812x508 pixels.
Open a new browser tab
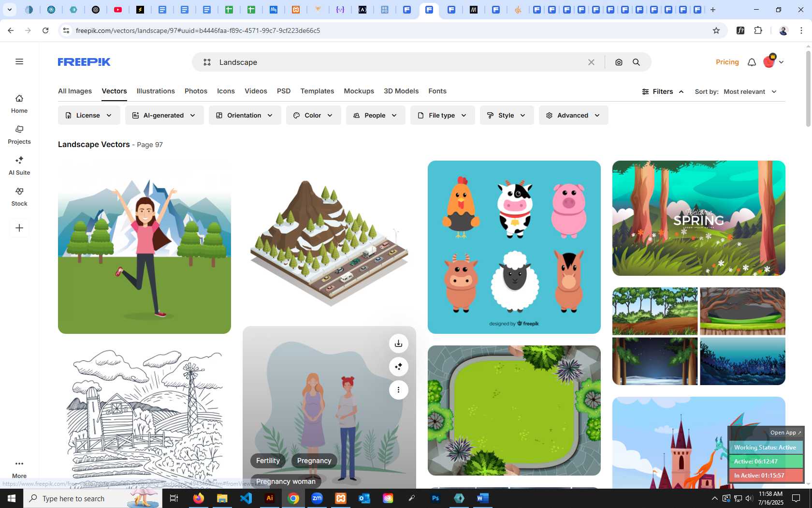click(712, 10)
